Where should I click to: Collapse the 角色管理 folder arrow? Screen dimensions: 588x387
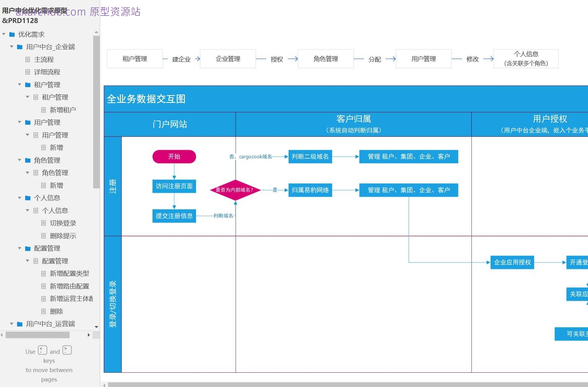click(x=20, y=160)
